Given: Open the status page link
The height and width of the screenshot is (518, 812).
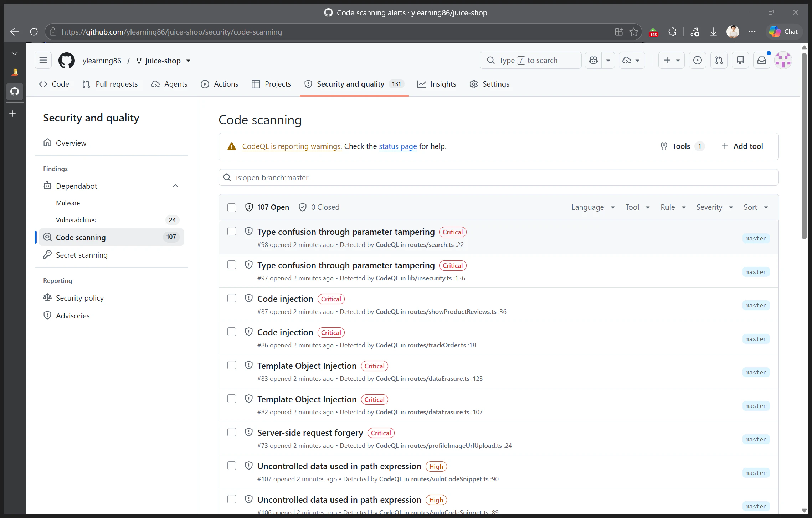Looking at the screenshot, I should tap(398, 146).
